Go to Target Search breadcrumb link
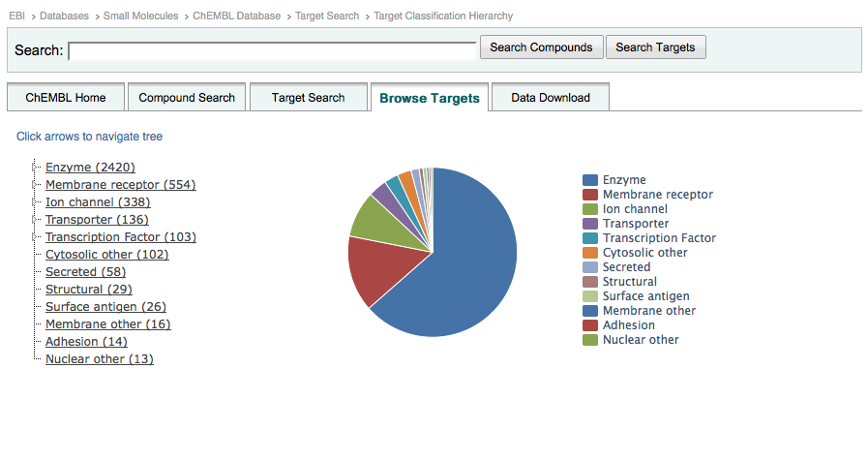Screen dimensions: 868x461 [327, 16]
